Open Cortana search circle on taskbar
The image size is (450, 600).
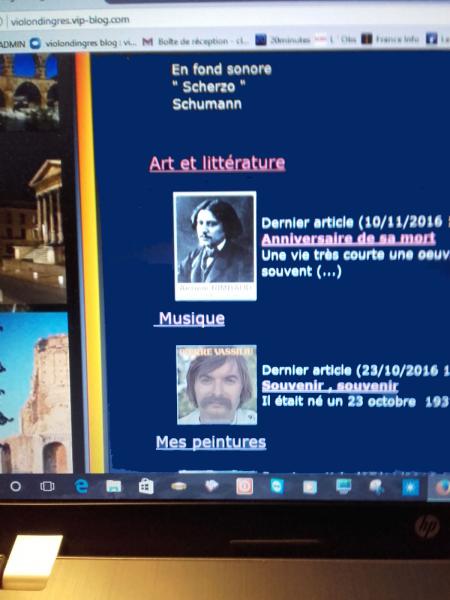pos(15,486)
